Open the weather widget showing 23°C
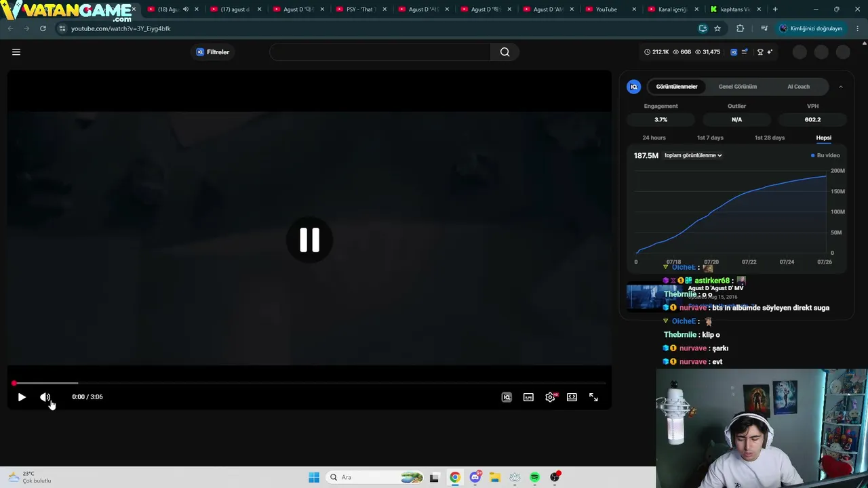 (28, 477)
